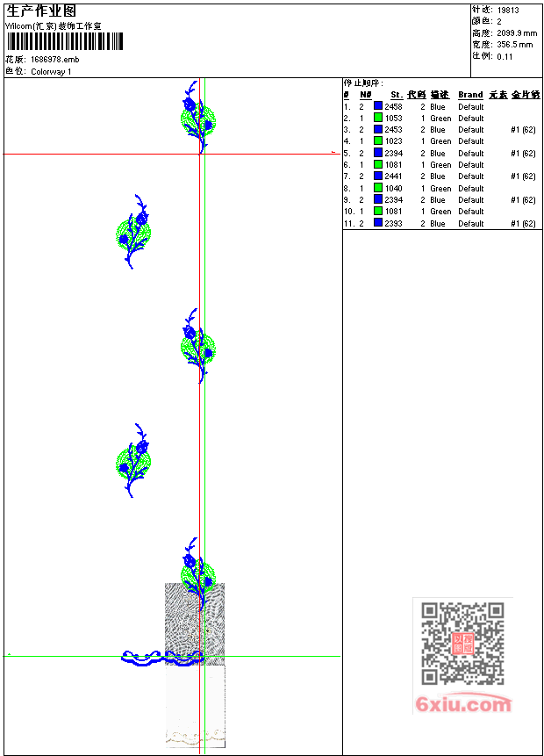Image resolution: width=544 pixels, height=756 pixels.
Task: Click the St. column header
Action: pos(397,95)
